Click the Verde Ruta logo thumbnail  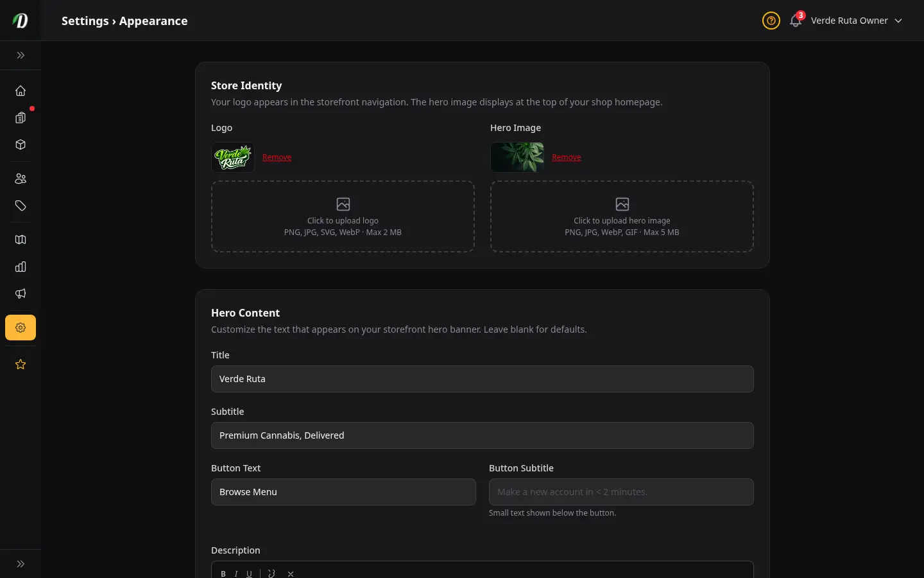[x=233, y=157]
